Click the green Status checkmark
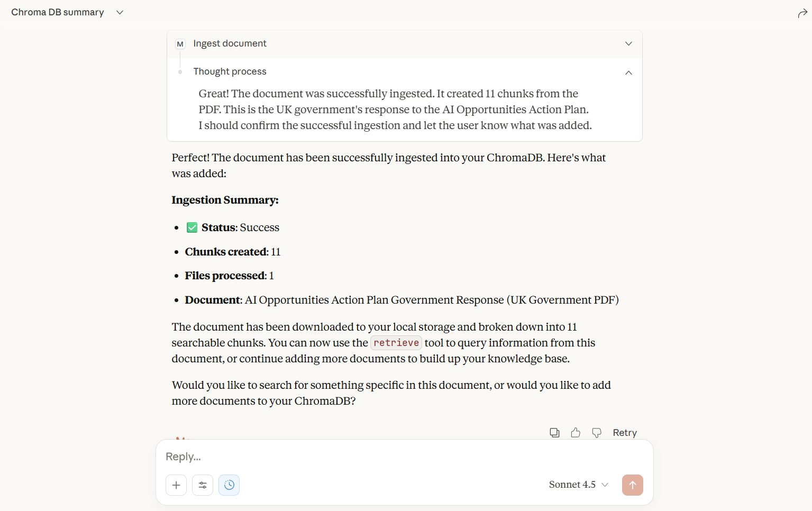The image size is (812, 511). click(192, 227)
